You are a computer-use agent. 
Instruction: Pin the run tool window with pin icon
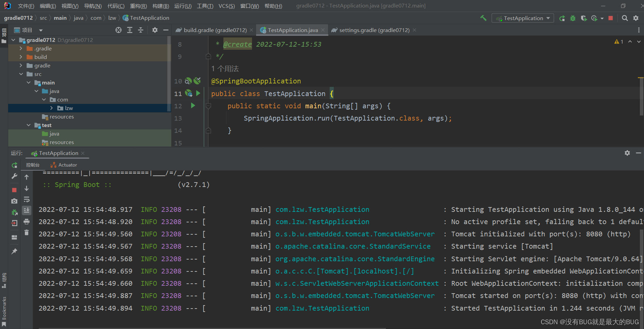14,251
